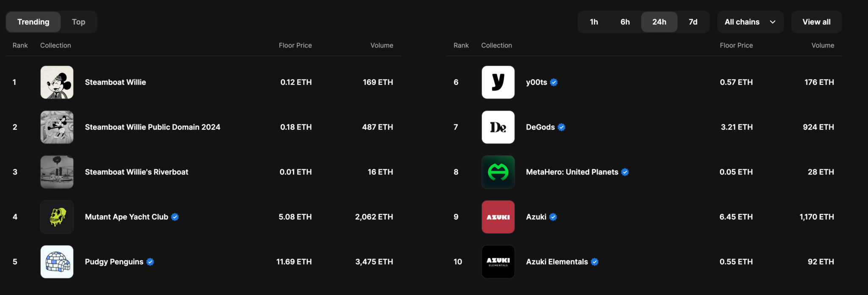Open Steamboat Willie Public Domain 2024 link
Viewport: 868px width, 295px height.
[x=153, y=127]
